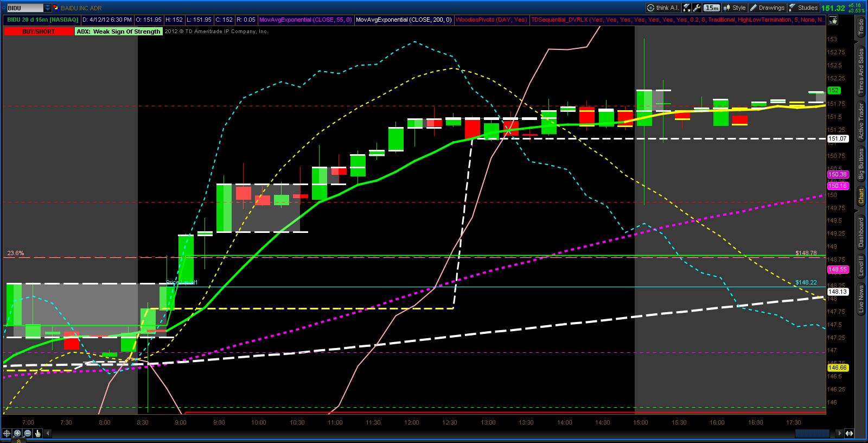Select the Chart side tab
The width and height of the screenshot is (868, 443).
pos(860,197)
